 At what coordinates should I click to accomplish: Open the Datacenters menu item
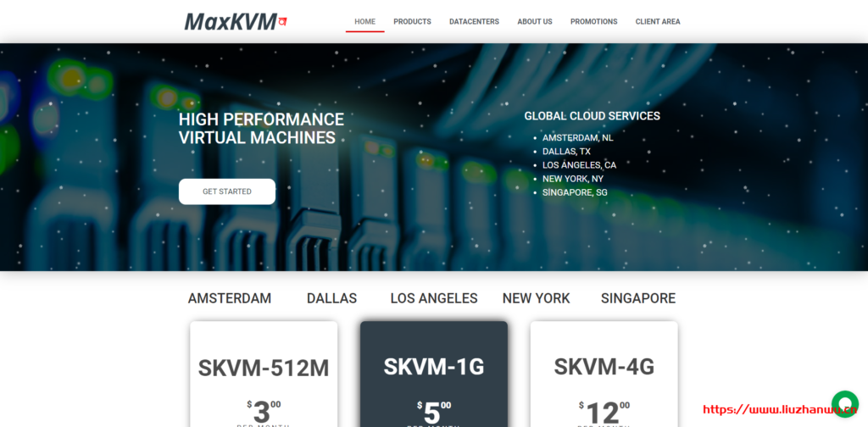(474, 22)
